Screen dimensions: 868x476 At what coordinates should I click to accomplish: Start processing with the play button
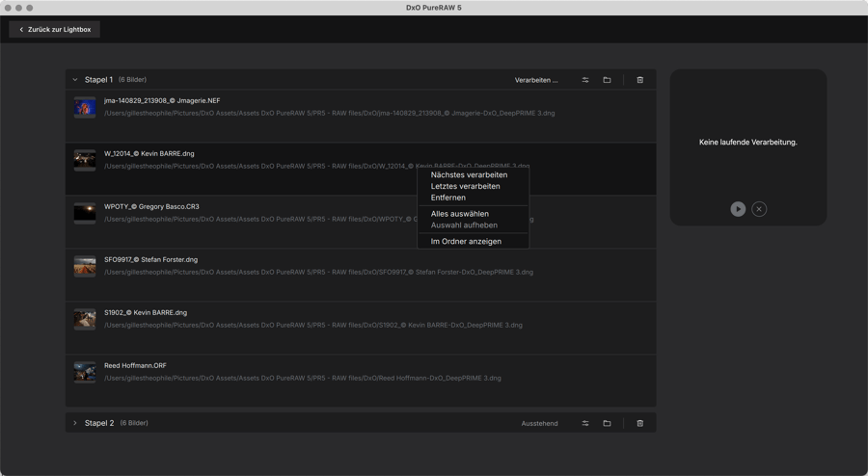point(738,209)
